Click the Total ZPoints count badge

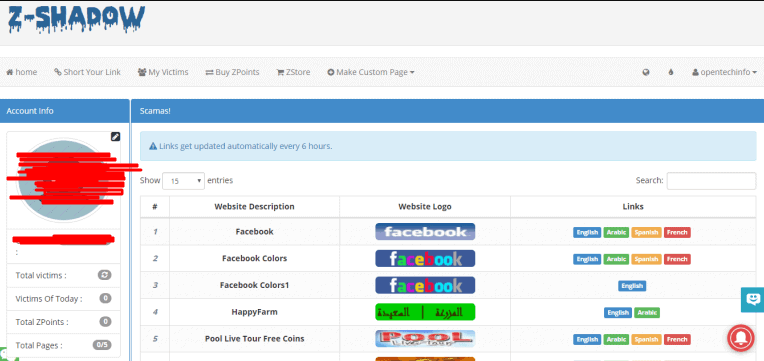click(x=105, y=322)
